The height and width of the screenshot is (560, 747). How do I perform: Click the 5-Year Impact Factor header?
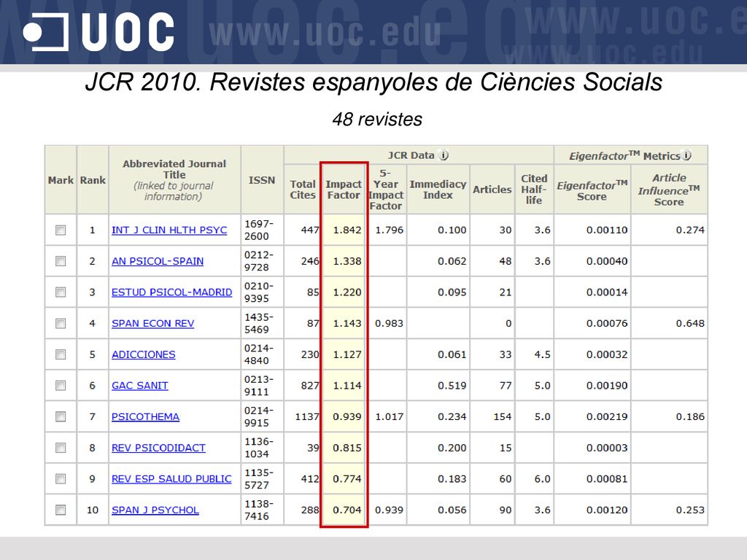pos(386,190)
